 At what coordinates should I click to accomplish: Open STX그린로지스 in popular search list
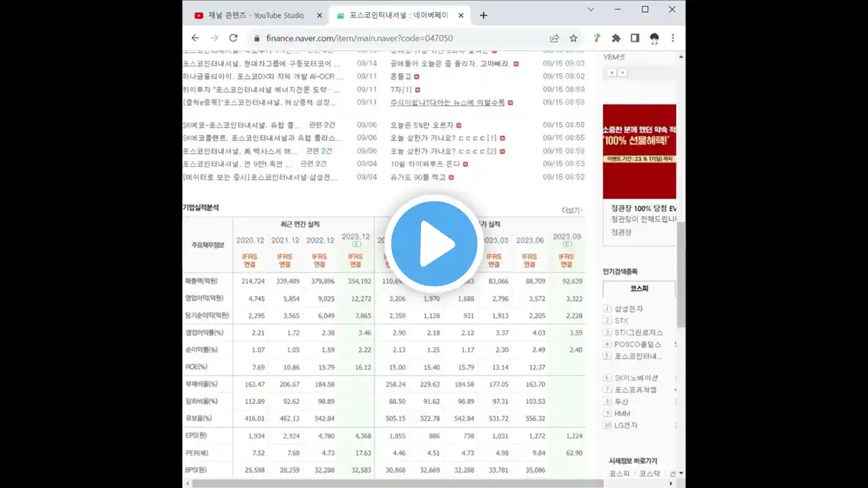[639, 333]
